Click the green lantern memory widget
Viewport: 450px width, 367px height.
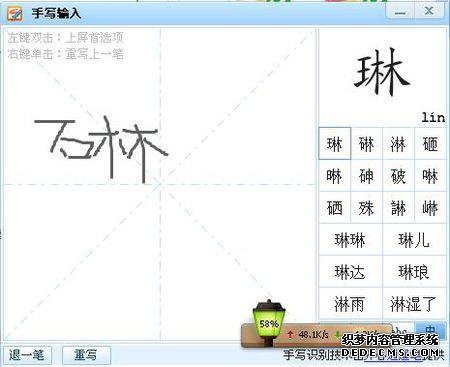click(269, 322)
